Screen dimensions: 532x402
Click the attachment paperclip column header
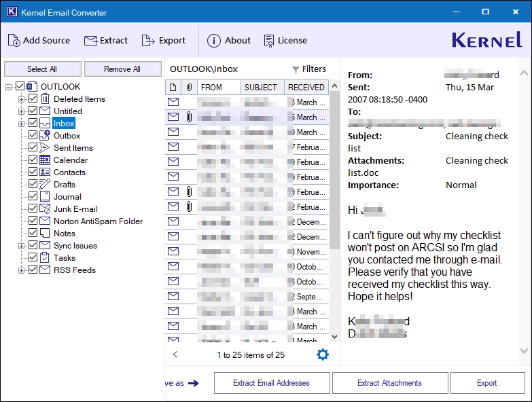point(190,88)
